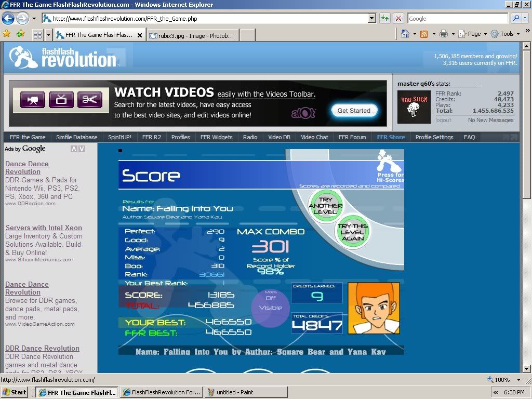Switch to the rubix3.jpg Photobucket tab

[192, 35]
